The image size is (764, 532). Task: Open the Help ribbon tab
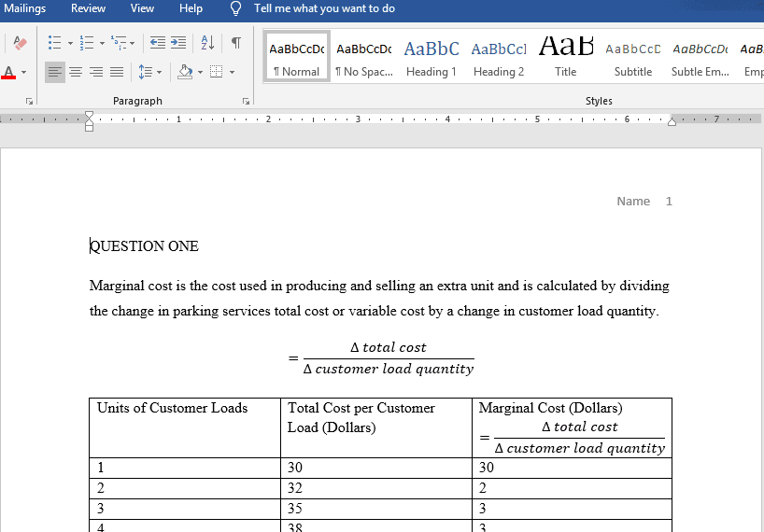point(191,8)
